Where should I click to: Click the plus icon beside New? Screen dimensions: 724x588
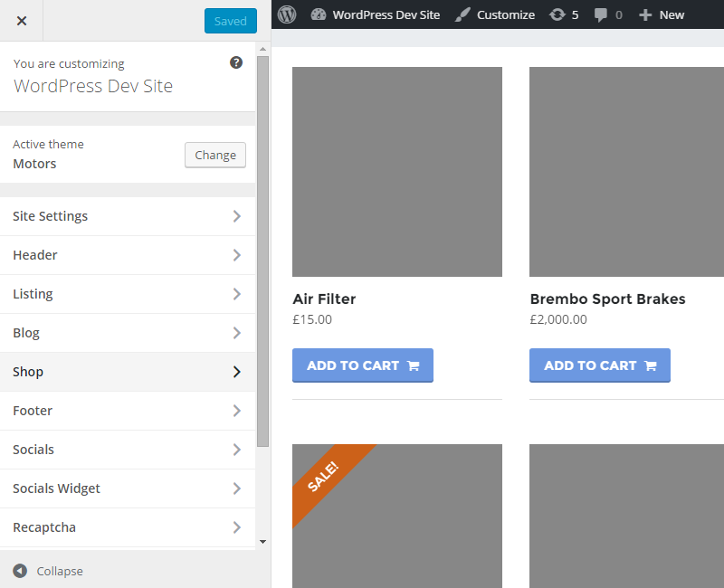coord(645,15)
